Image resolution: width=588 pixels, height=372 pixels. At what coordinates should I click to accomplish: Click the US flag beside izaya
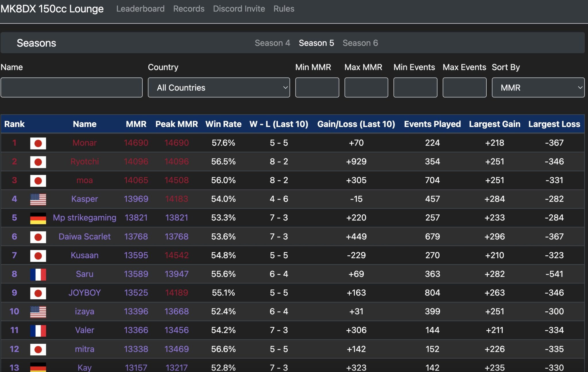[x=38, y=312]
